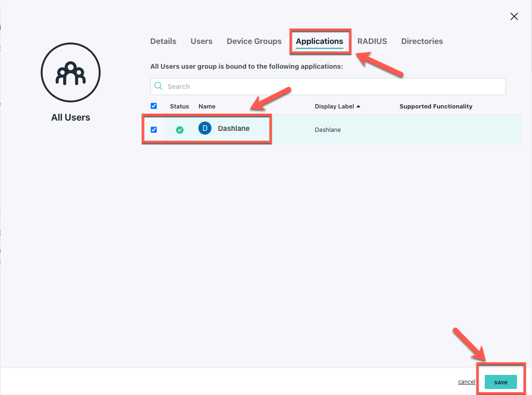
Task: Toggle the select-all applications checkbox in header
Action: click(153, 106)
